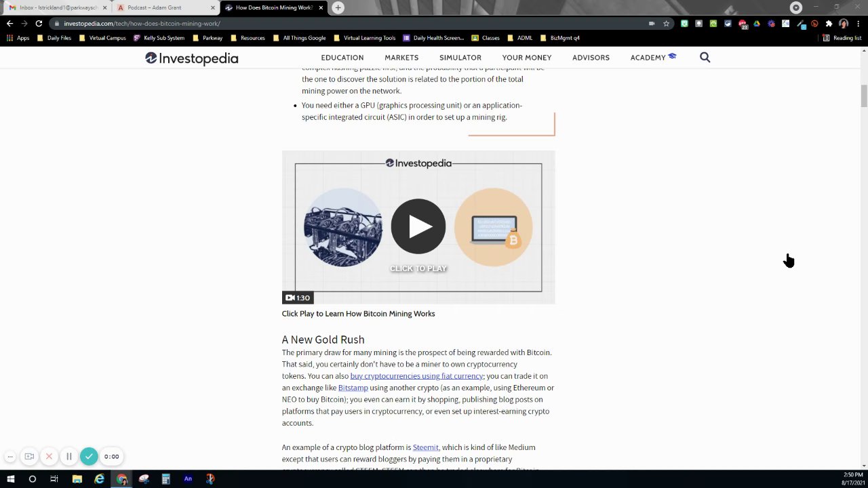
Task: Open the Google Drive extension
Action: [757, 23]
